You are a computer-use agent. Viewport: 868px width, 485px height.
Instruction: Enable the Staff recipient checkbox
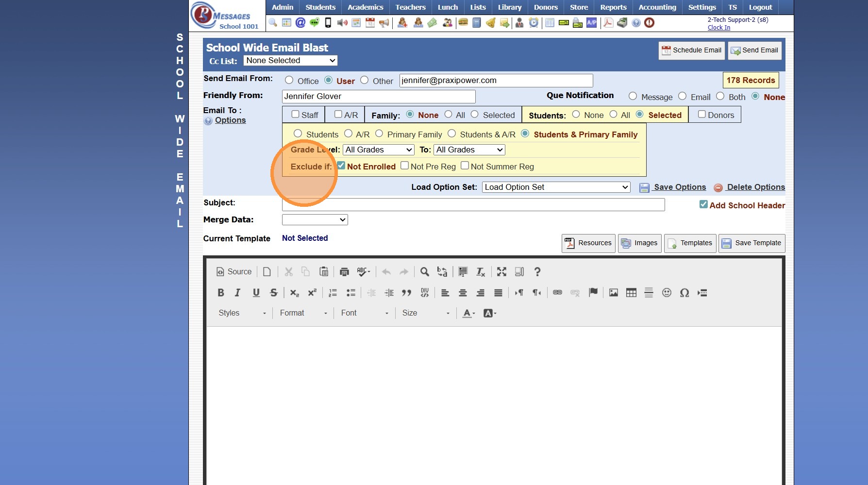[295, 115]
